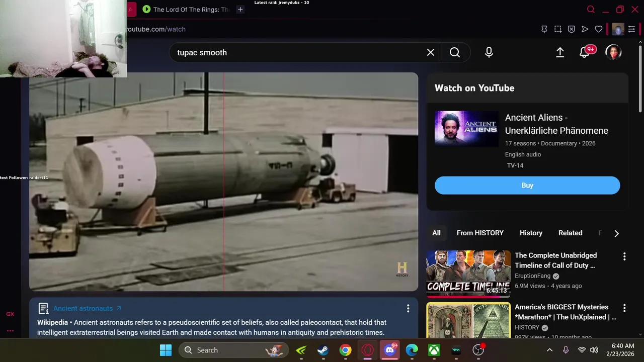Select the Related filter chip

point(570,233)
